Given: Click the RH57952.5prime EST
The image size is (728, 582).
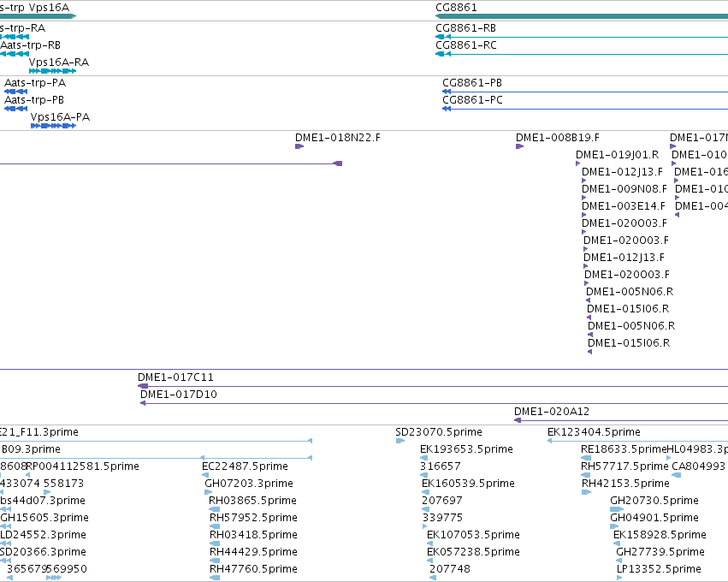Looking at the screenshot, I should point(215,526).
